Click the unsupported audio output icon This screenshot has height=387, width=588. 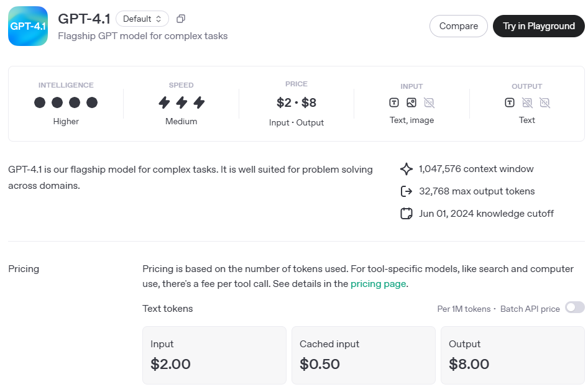[544, 102]
